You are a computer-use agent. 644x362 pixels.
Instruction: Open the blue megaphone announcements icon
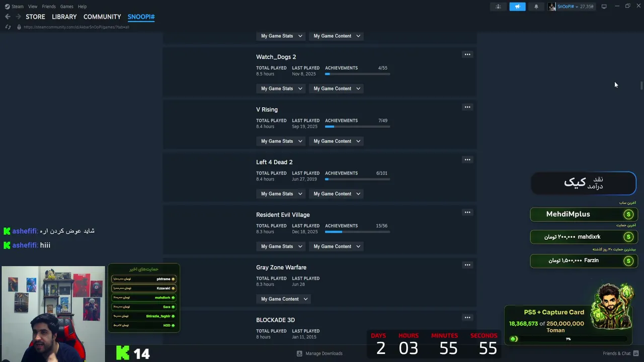point(517,7)
